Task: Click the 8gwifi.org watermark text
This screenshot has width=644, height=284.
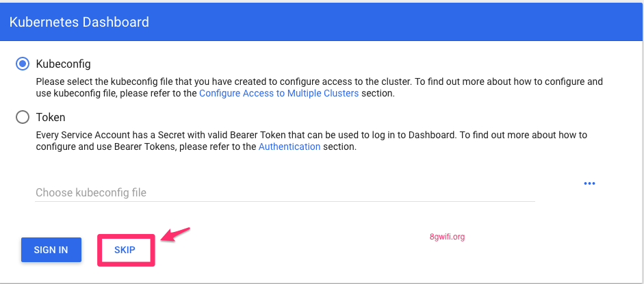Action: point(447,237)
